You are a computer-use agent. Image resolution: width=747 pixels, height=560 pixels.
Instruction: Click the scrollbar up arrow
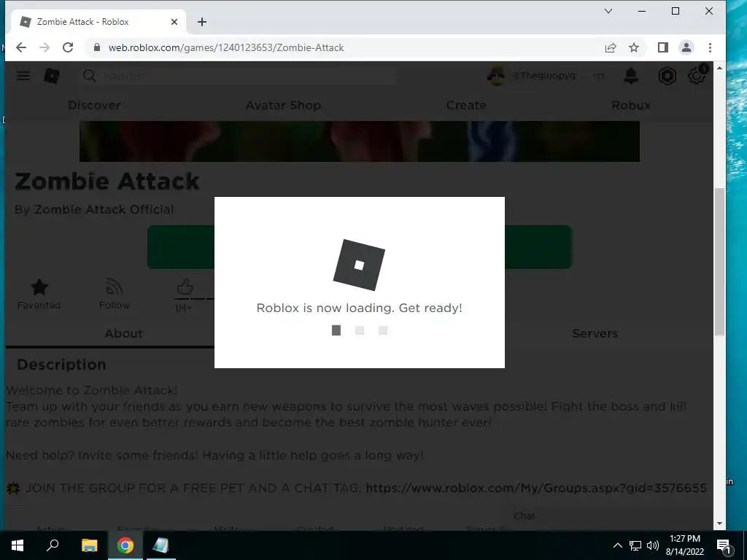click(x=719, y=68)
